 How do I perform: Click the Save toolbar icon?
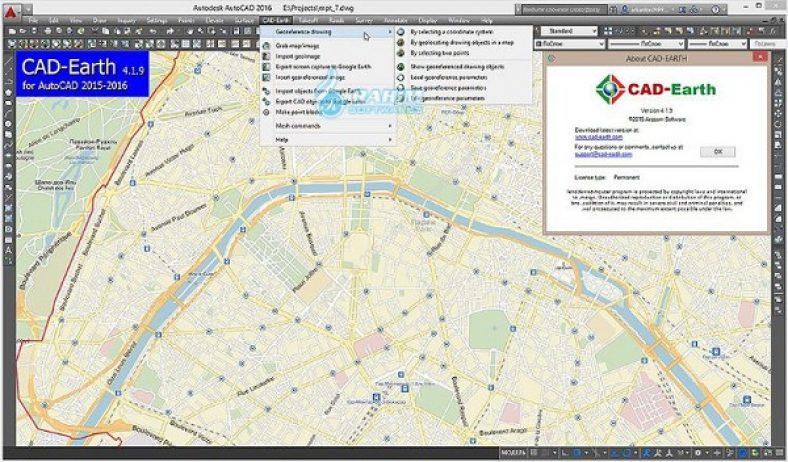[34, 31]
